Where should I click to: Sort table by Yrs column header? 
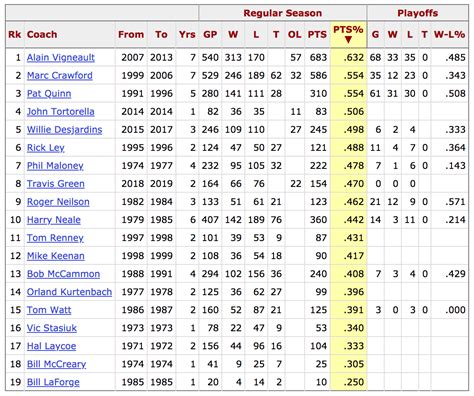187,34
